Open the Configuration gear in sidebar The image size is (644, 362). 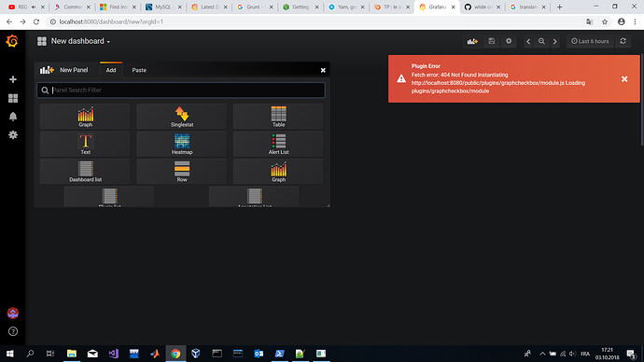[13, 134]
